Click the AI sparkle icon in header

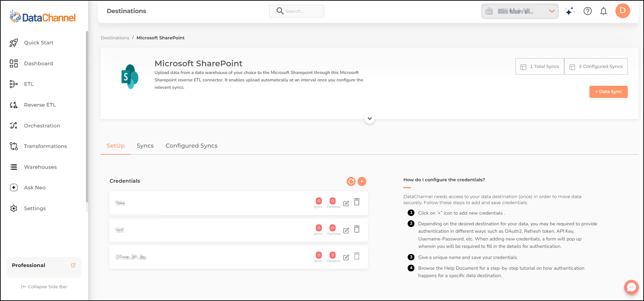570,11
